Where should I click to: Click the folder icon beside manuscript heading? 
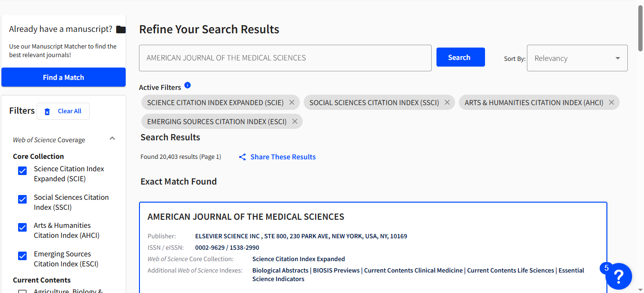[x=121, y=29]
